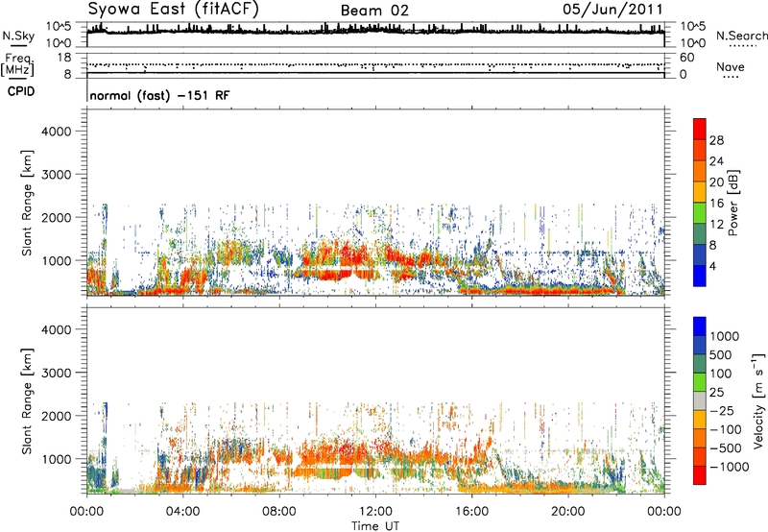Click the "18" frequency axis value
This screenshot has height=532, width=768.
(63, 58)
